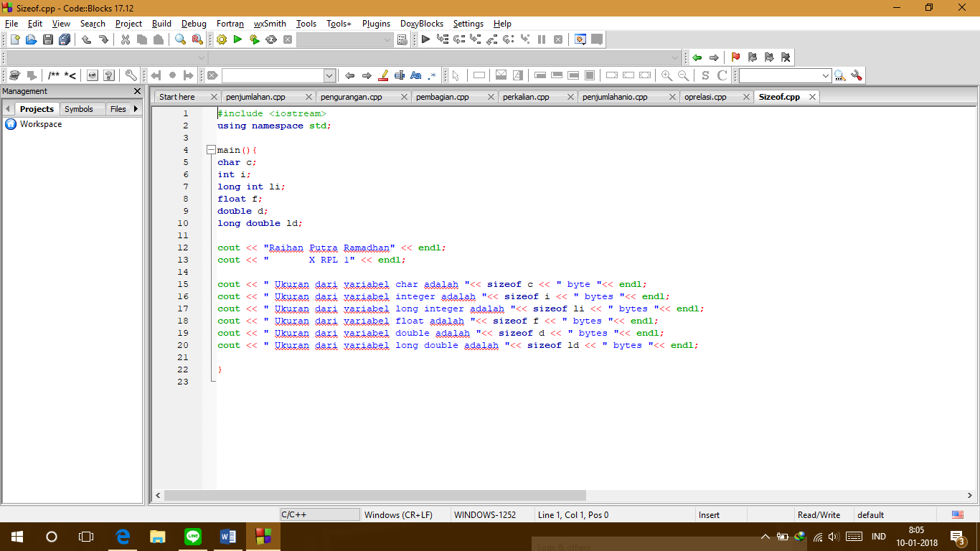Save all files with the Save All icon
The width and height of the screenshot is (980, 551).
tap(64, 39)
